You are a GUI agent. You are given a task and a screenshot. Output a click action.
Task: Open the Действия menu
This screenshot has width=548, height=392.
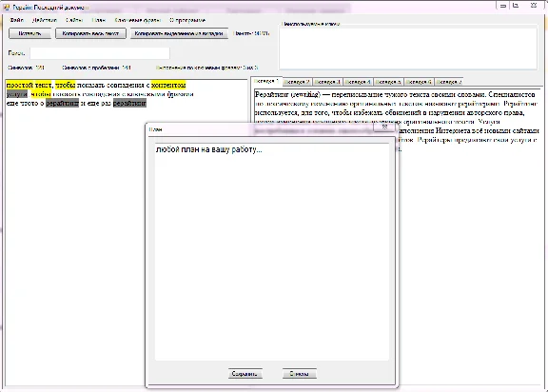pyautogui.click(x=45, y=20)
